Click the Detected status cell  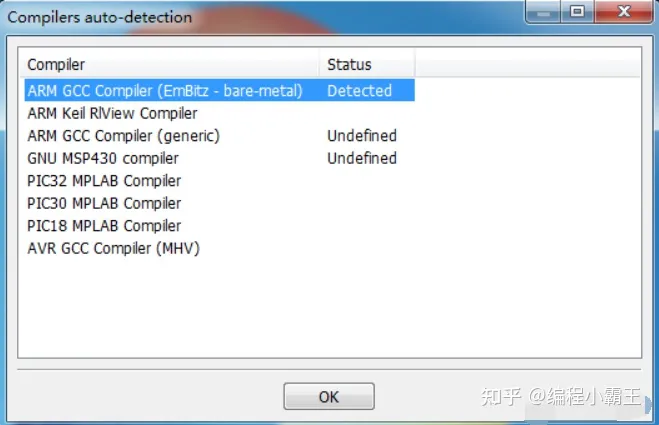click(x=359, y=91)
